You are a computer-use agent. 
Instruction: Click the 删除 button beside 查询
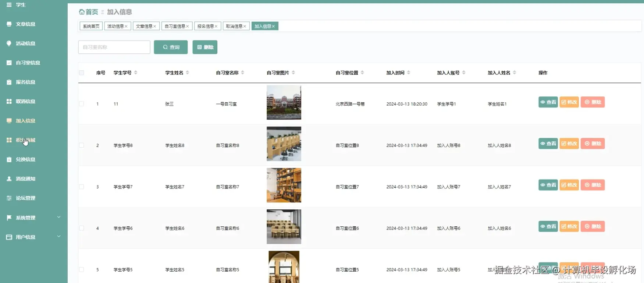click(205, 47)
